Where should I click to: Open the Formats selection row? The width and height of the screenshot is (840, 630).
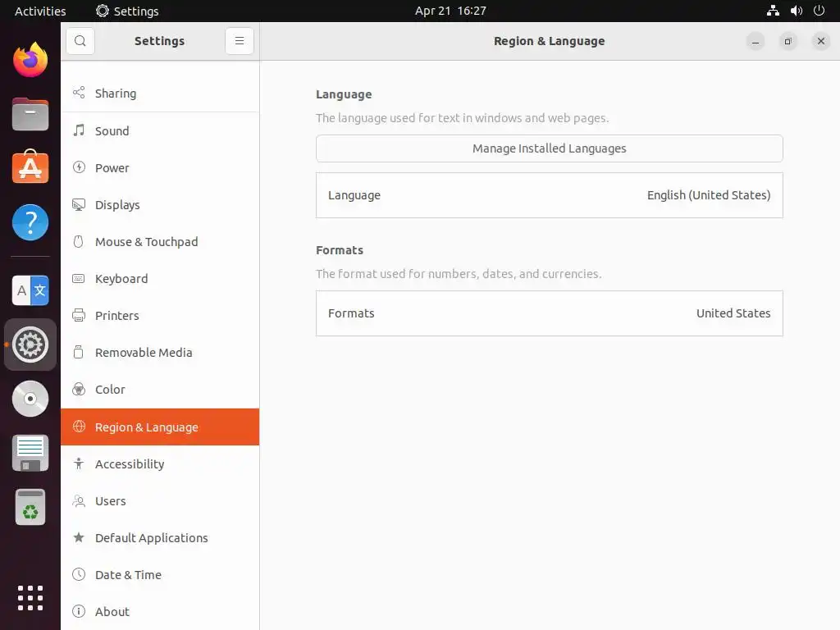[549, 313]
